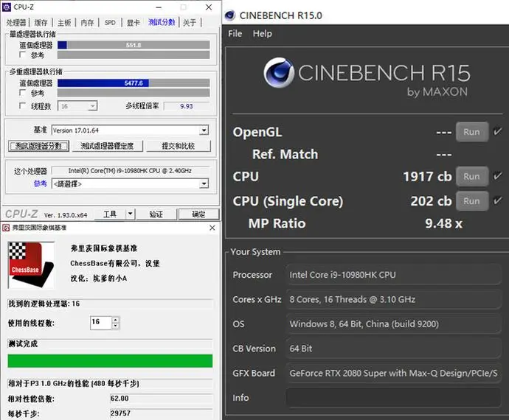Click the Cinebench R15 sphere logo

pyautogui.click(x=279, y=73)
